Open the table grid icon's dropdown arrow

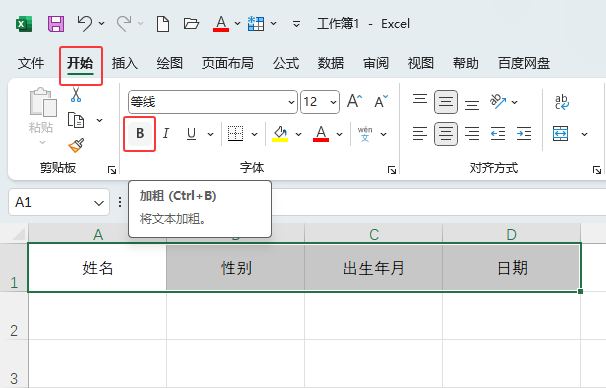tap(274, 24)
